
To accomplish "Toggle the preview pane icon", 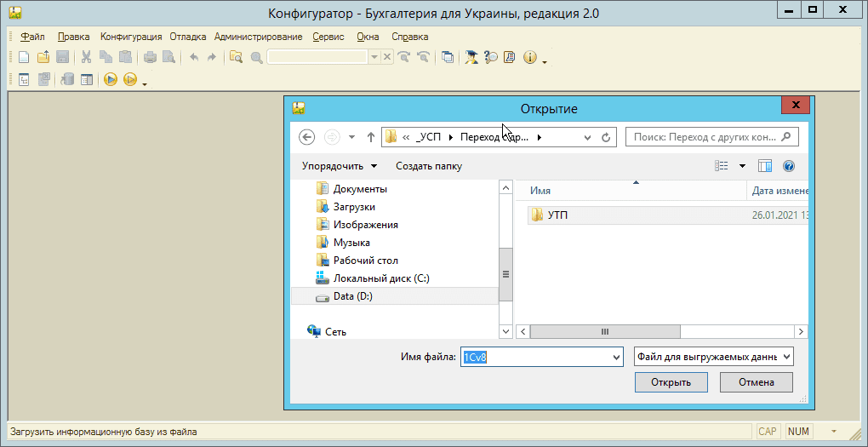I will point(765,166).
